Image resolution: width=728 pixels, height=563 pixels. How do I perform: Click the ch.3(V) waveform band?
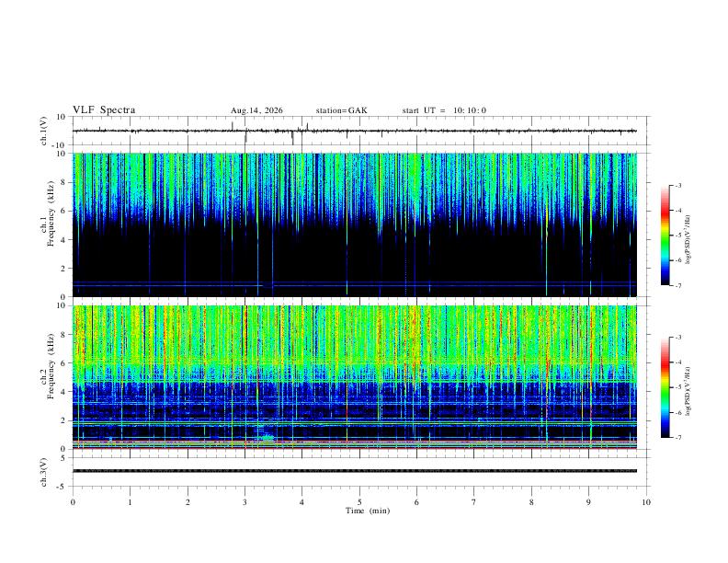point(354,471)
